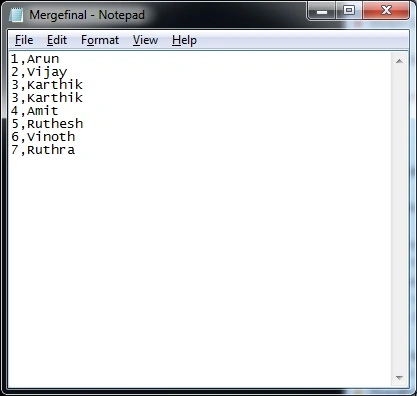Click the Notepad icon in title bar
Screen dimensions: 417x396
tap(16, 15)
